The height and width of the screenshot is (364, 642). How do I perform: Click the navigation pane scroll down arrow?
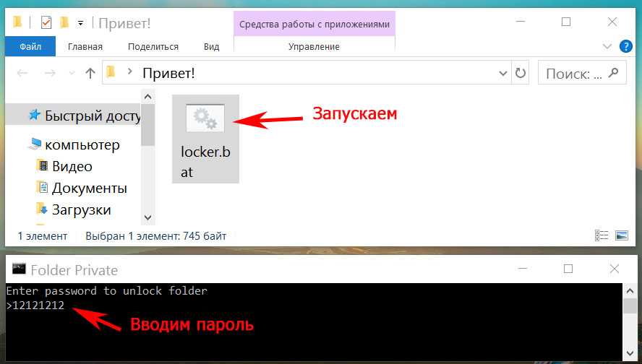click(x=147, y=217)
